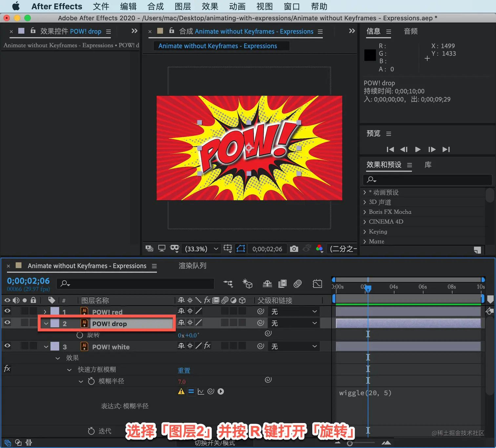Viewport: 496px width, 448px height.
Task: Toggle the blur radius stopwatch
Action: coord(91,381)
